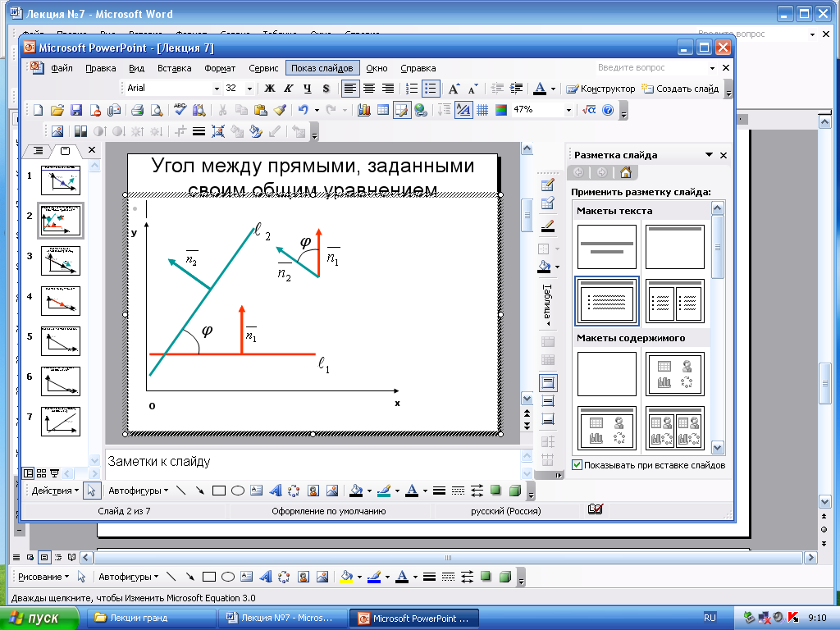Image resolution: width=840 pixels, height=630 pixels.
Task: Toggle show grid icon
Action: pyautogui.click(x=482, y=111)
